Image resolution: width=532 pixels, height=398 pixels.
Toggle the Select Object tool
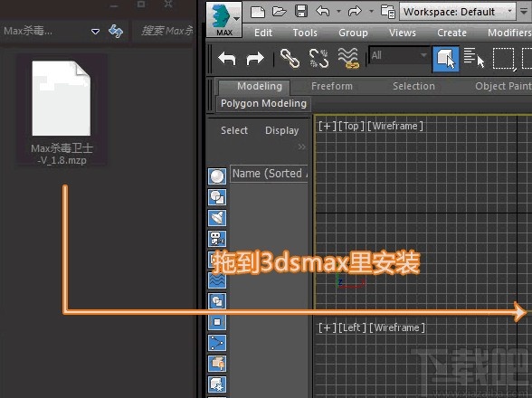point(445,59)
